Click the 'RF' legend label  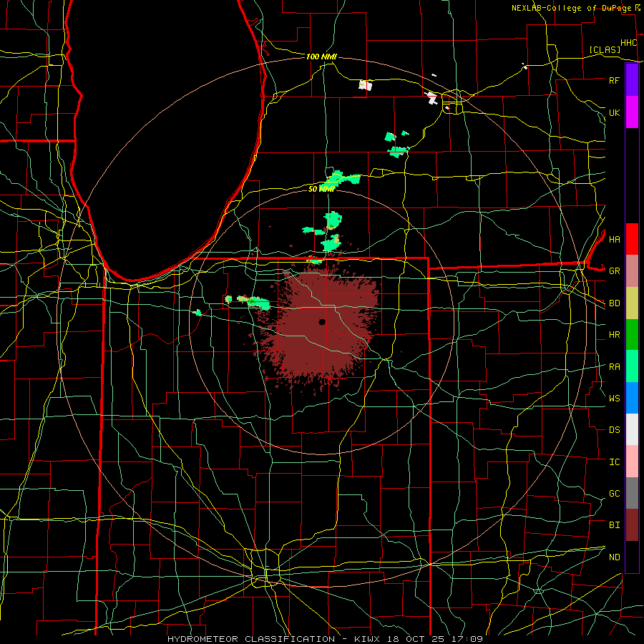[614, 80]
